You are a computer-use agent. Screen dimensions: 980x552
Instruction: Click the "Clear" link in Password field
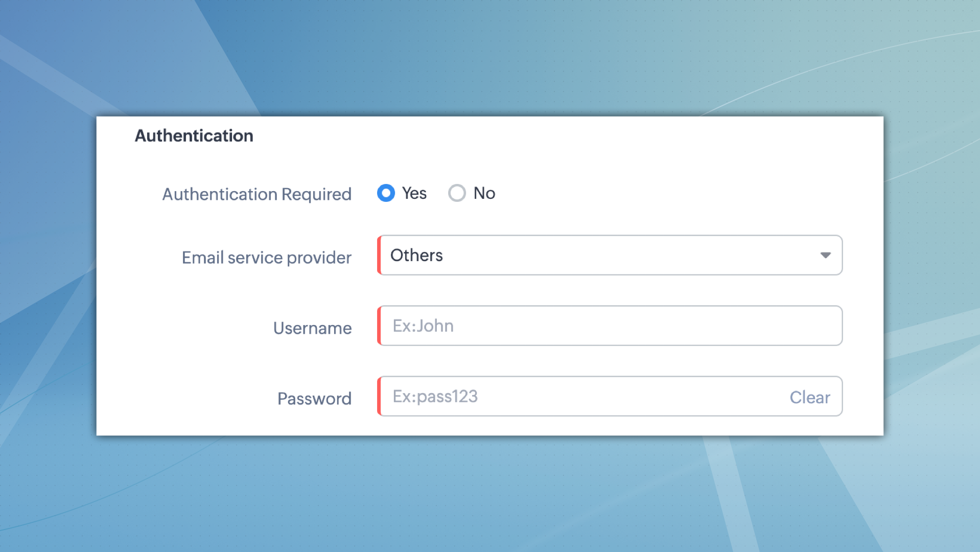tap(809, 397)
